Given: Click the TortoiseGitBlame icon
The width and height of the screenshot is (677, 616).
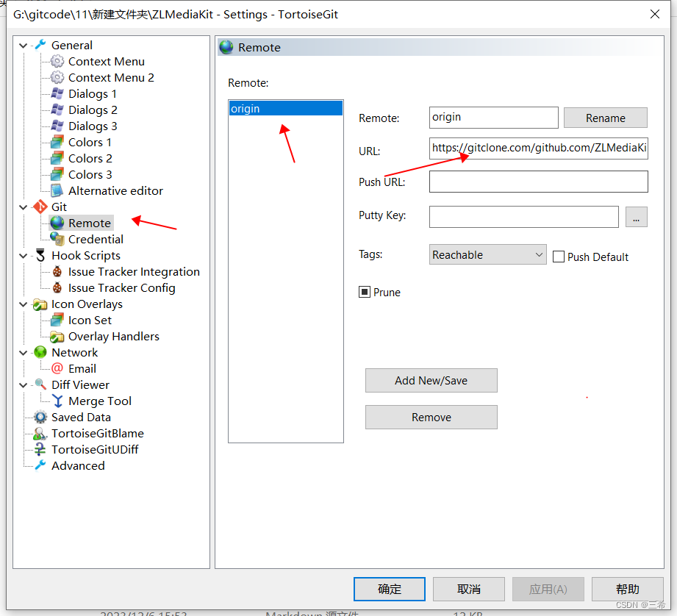Looking at the screenshot, I should coord(40,434).
